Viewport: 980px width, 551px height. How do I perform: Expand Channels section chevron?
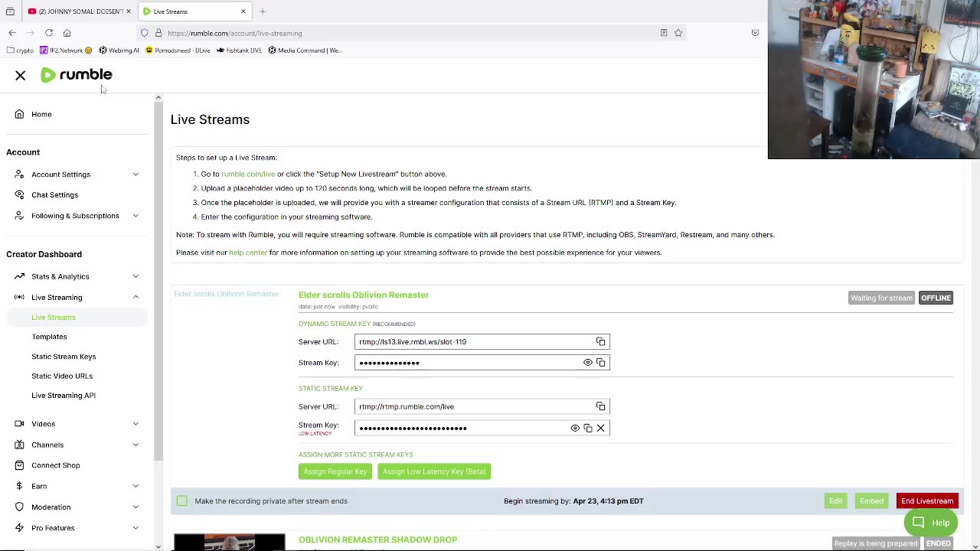[136, 445]
